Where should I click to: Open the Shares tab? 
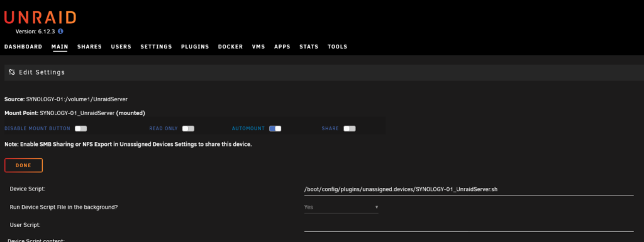89,47
